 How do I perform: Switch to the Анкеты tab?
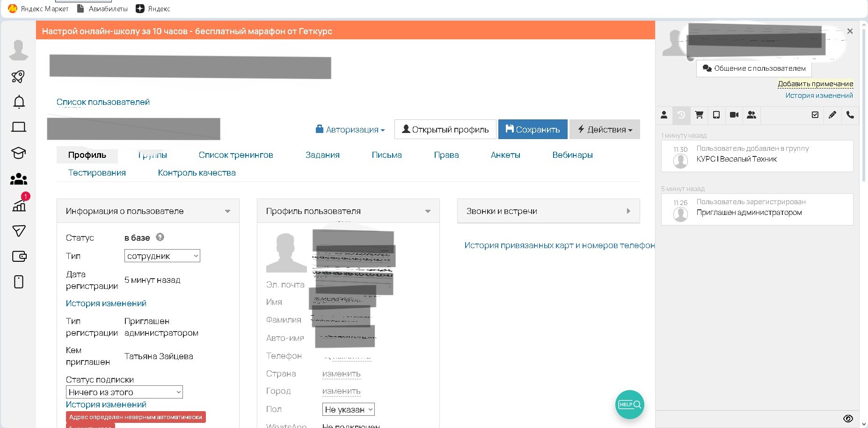coord(505,155)
